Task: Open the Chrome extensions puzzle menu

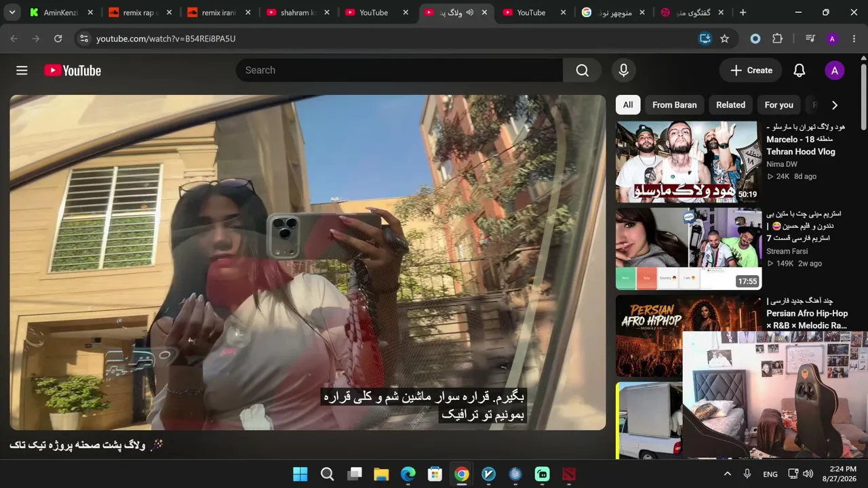Action: [x=777, y=39]
